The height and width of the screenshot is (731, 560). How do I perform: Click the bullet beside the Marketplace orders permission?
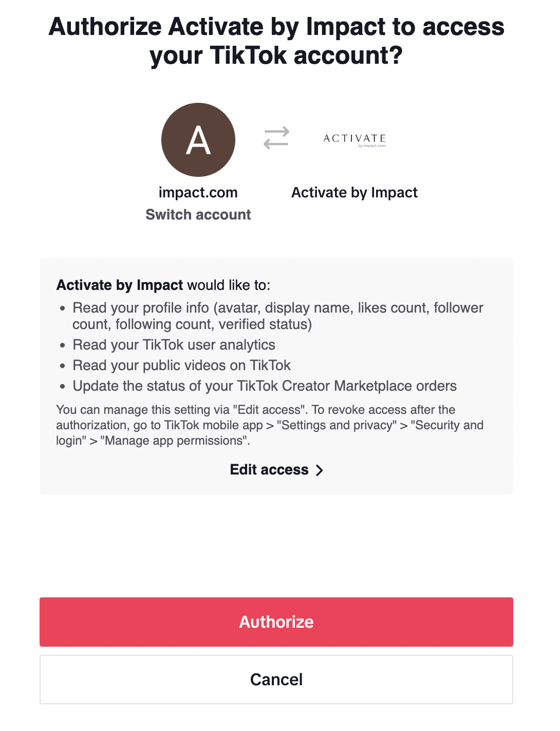[x=63, y=387]
